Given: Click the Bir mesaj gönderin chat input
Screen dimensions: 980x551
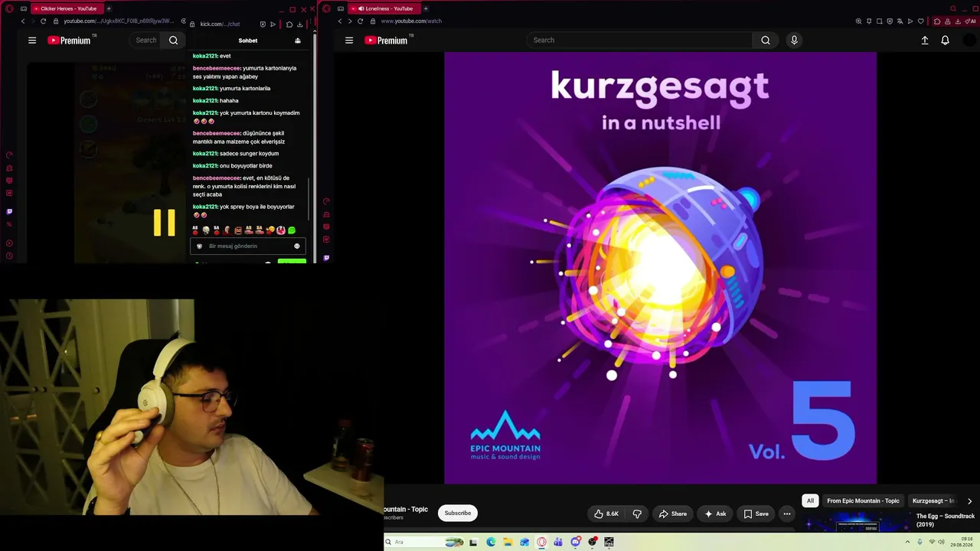Looking at the screenshot, I should point(248,246).
